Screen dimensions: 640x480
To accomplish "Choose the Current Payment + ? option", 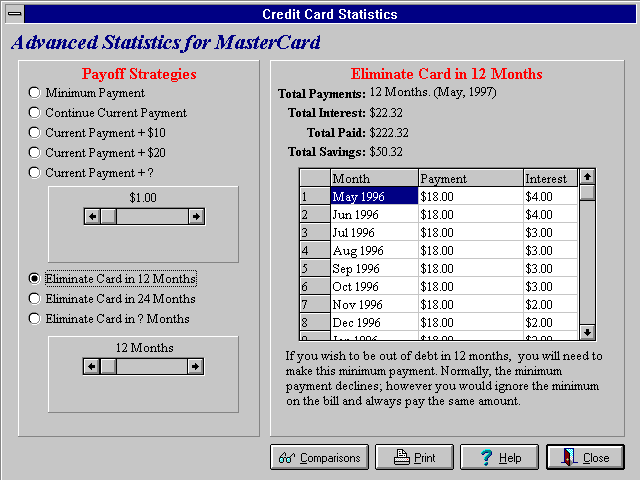I will (x=36, y=173).
